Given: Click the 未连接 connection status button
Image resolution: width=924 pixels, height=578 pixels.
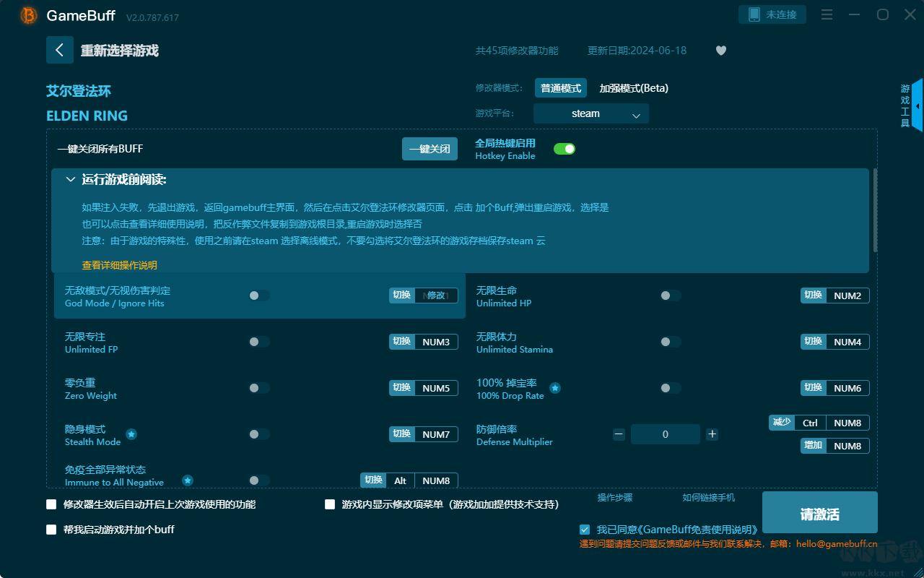Looking at the screenshot, I should [x=772, y=14].
